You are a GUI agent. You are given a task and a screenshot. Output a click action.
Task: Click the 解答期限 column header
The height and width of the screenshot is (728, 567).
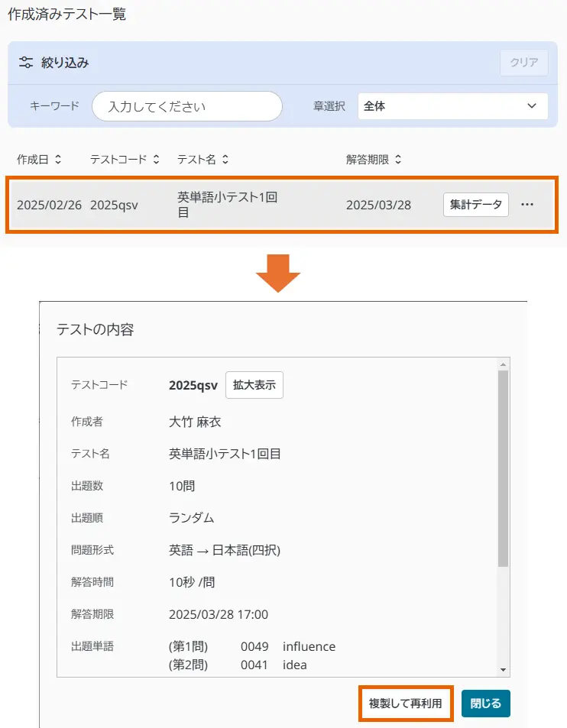pos(368,159)
